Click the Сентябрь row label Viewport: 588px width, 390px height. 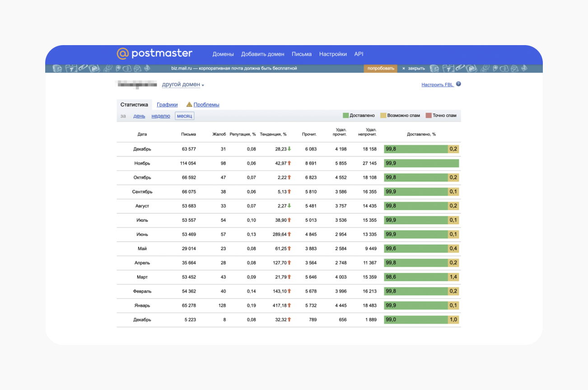pyautogui.click(x=142, y=192)
